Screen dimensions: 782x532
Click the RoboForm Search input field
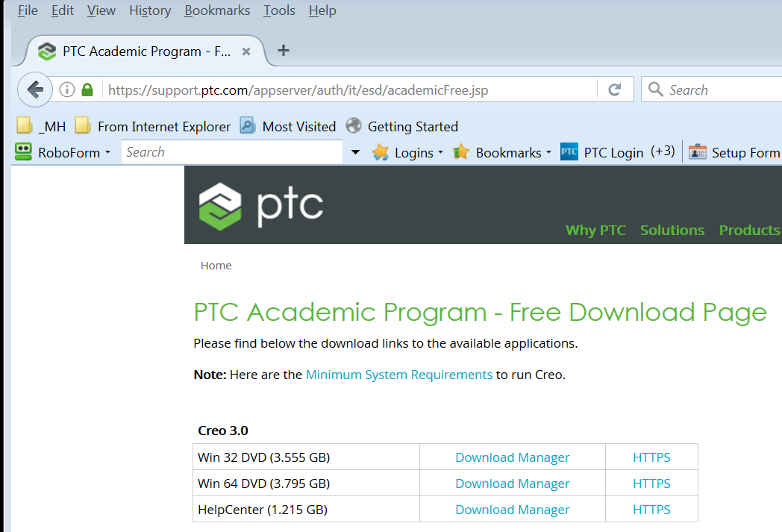[232, 152]
